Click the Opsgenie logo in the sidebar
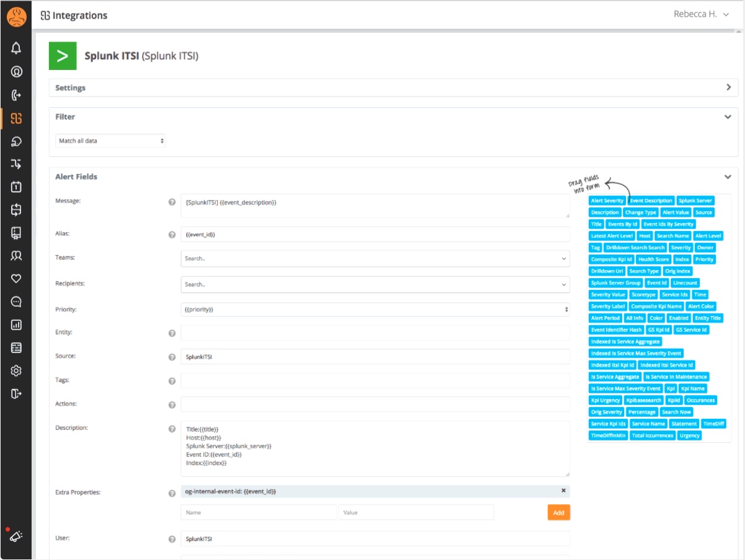The height and width of the screenshot is (560, 745). pyautogui.click(x=17, y=17)
